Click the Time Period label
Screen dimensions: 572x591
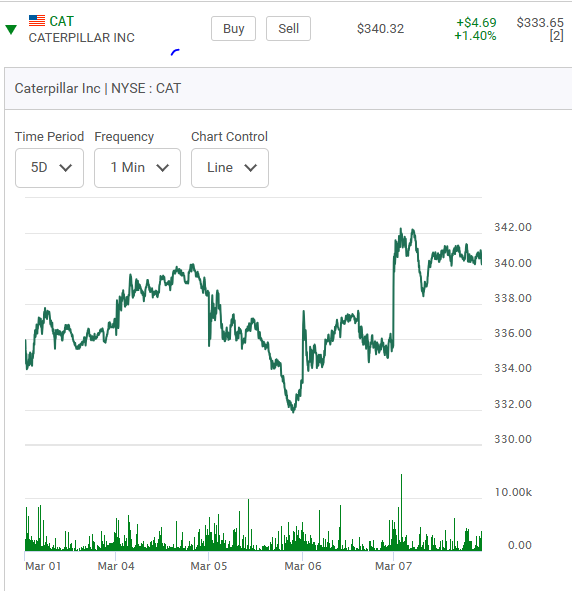(49, 136)
